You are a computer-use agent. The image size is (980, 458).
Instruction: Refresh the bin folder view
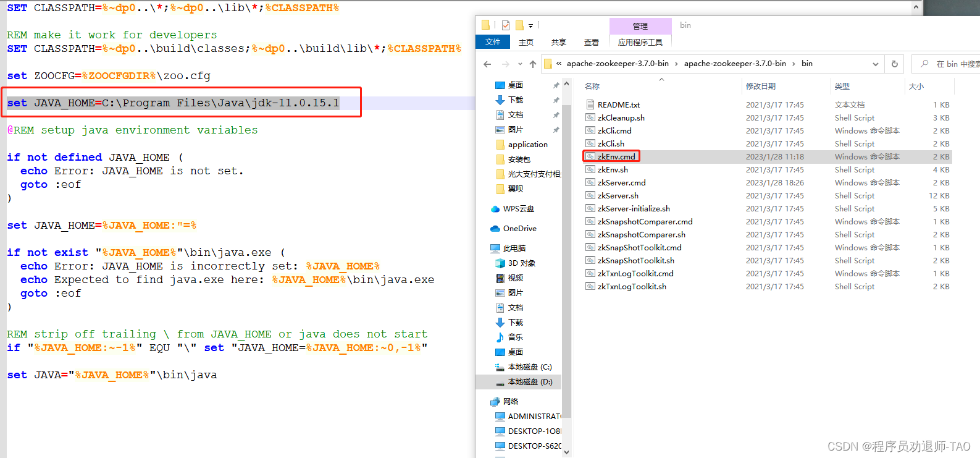894,64
